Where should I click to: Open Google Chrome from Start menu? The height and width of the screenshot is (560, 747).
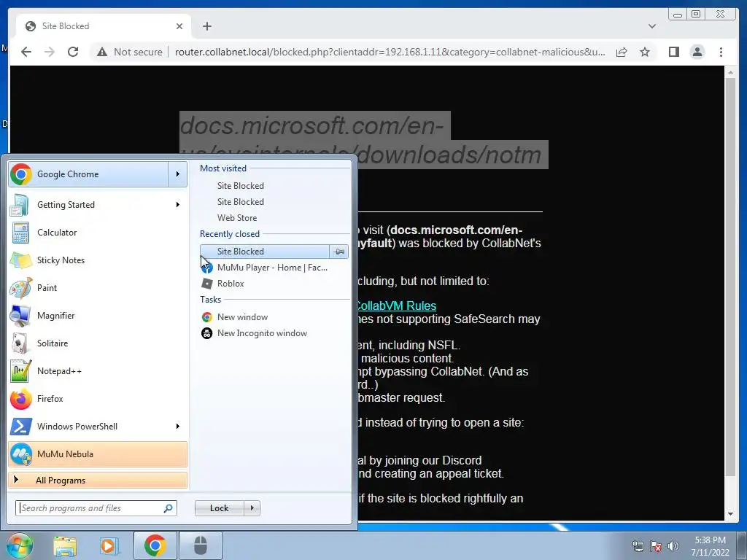click(88, 174)
